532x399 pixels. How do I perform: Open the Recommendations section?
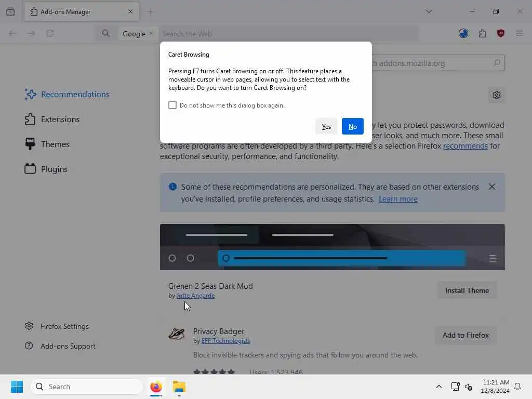click(x=67, y=95)
